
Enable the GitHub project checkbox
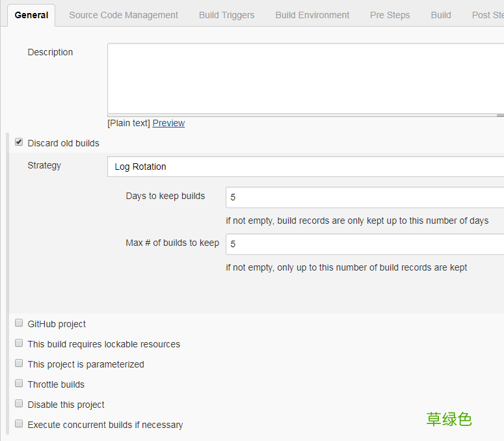tap(19, 323)
